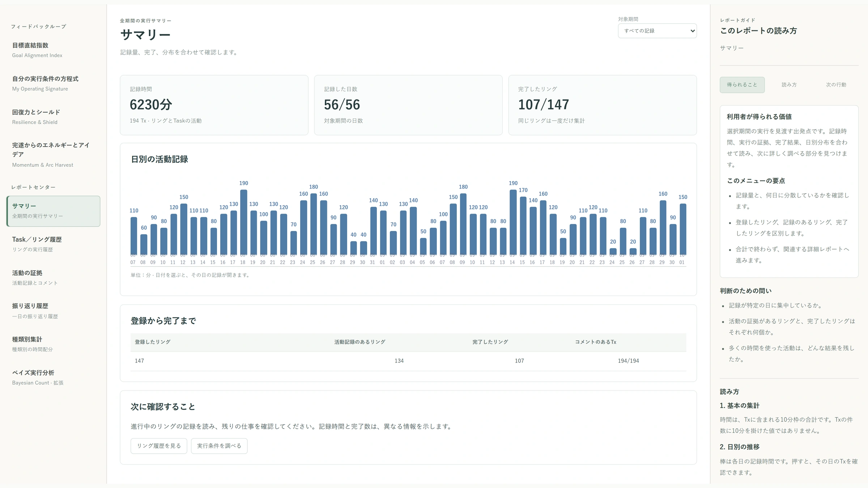Screen dimensions: 868x488
Task: Select the 09-14 bar with value 190
Action: pos(513,222)
